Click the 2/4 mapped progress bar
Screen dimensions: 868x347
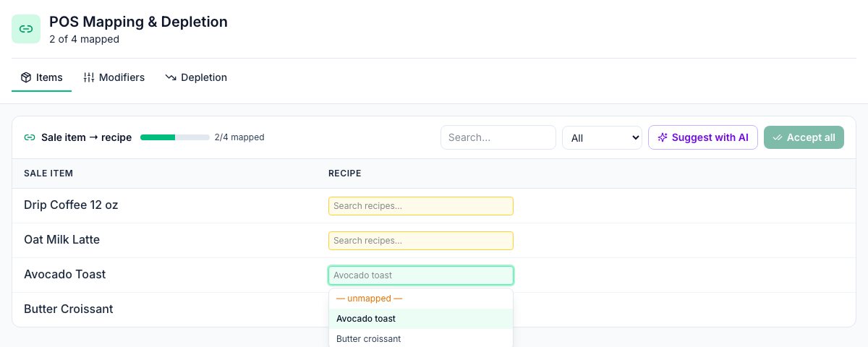pyautogui.click(x=175, y=137)
